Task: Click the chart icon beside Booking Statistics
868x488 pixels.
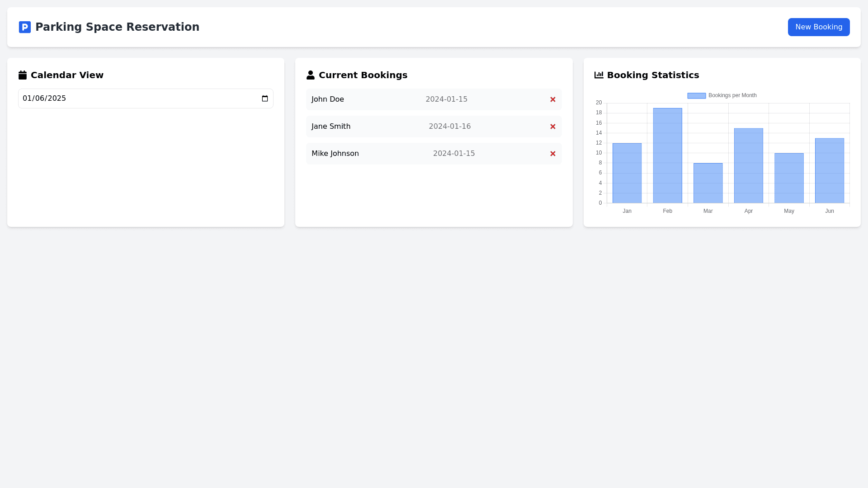Action: click(599, 75)
